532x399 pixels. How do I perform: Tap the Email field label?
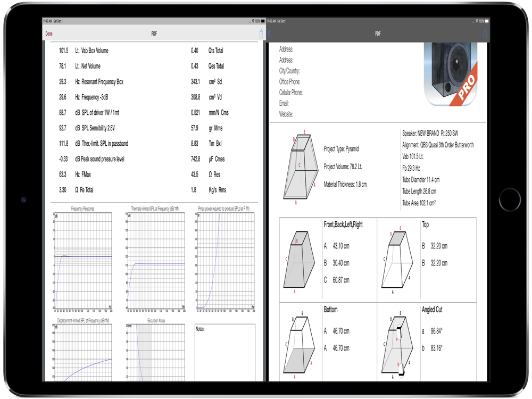[x=284, y=104]
